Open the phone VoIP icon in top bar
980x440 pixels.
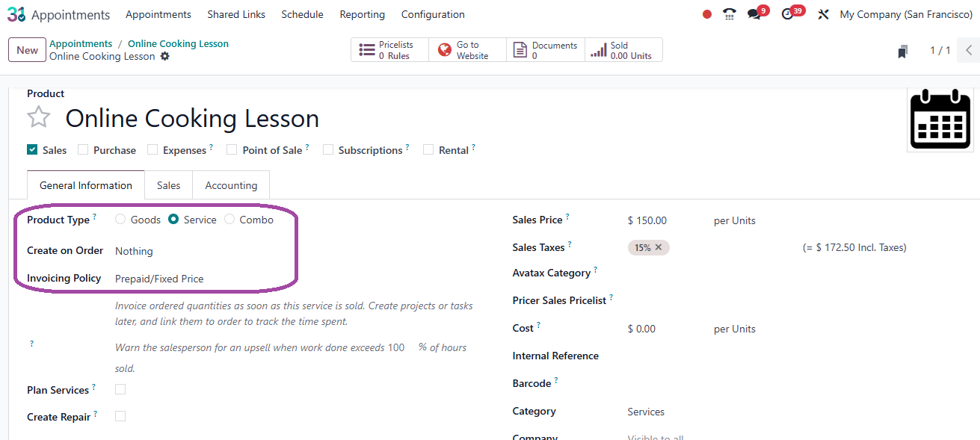click(x=729, y=14)
